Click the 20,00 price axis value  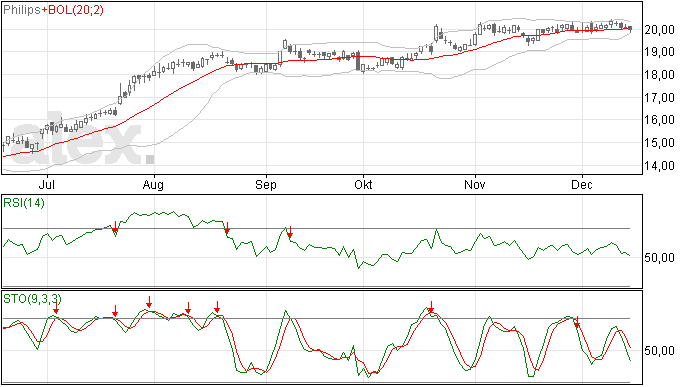659,30
